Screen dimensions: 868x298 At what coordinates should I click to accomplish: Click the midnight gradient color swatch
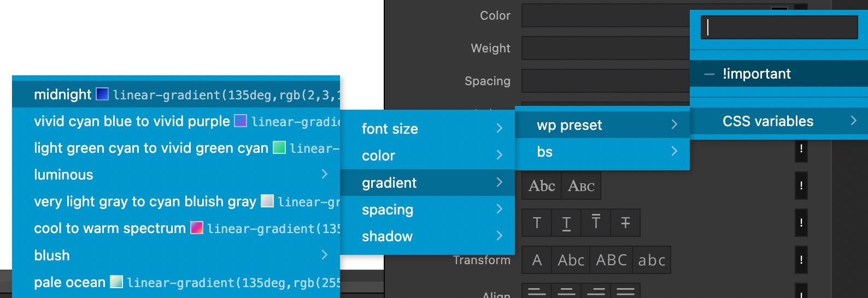point(102,94)
